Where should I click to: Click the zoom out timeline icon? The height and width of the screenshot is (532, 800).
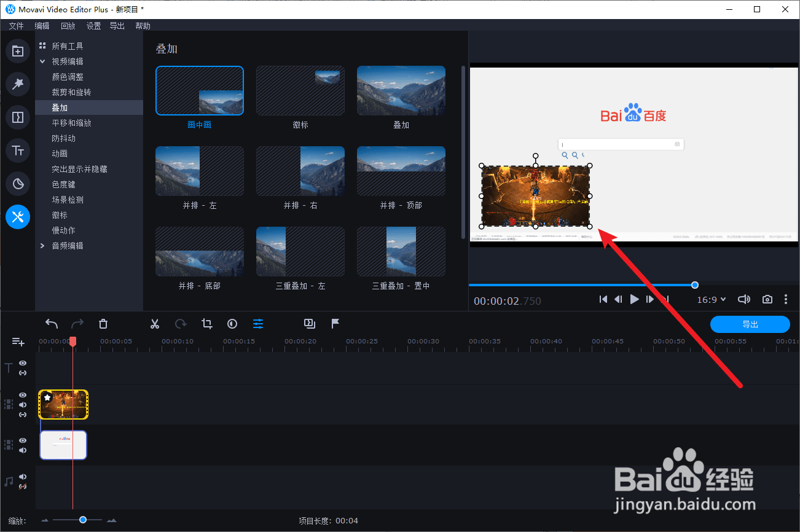[45, 521]
